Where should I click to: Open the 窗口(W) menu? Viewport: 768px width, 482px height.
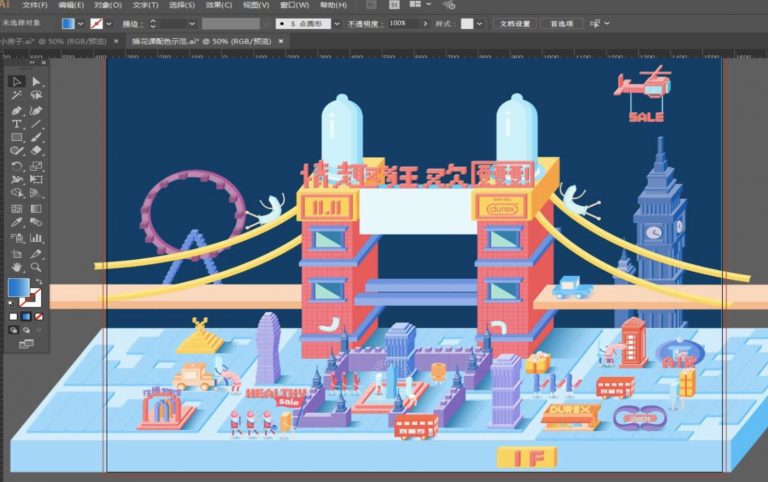click(294, 5)
